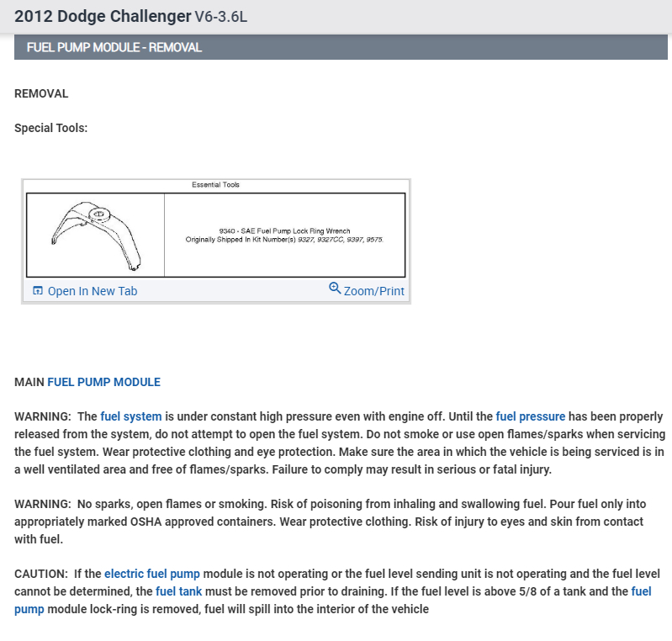This screenshot has height=641, width=672.
Task: Click the Open In New Tab icon
Action: click(38, 291)
